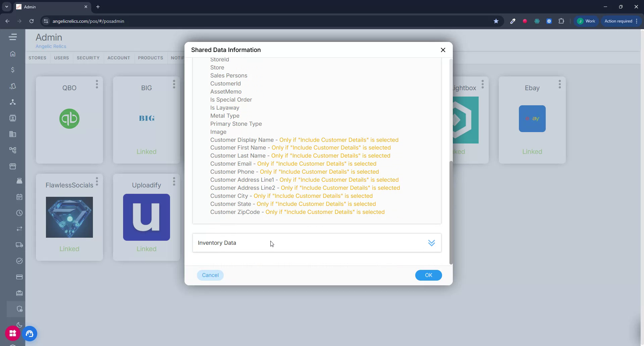Open the Uploadify card options menu
Image resolution: width=644 pixels, height=346 pixels.
pyautogui.click(x=174, y=181)
